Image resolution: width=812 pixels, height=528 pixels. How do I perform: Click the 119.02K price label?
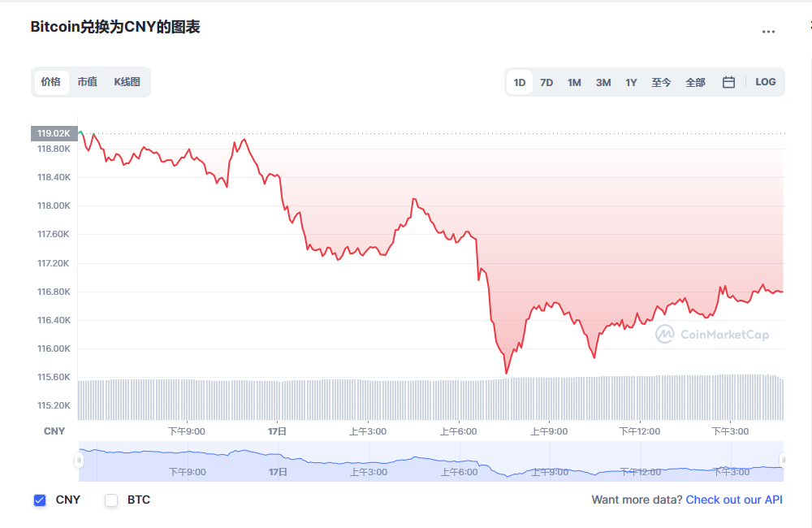(x=54, y=133)
